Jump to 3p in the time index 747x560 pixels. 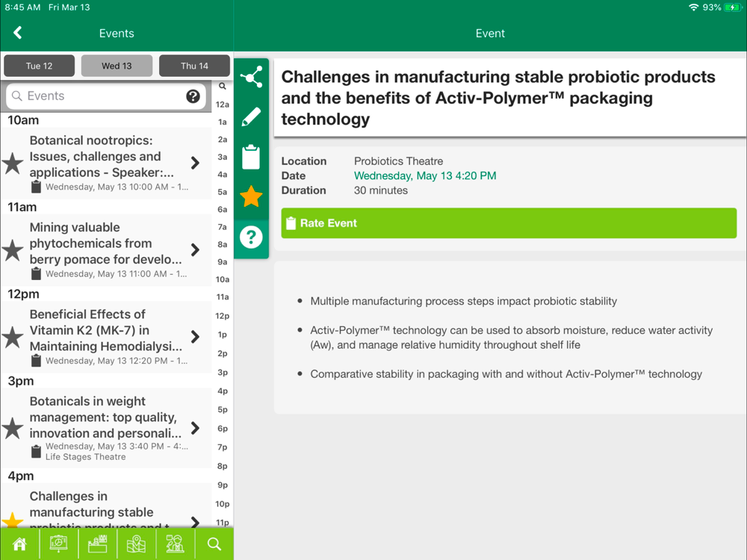223,372
